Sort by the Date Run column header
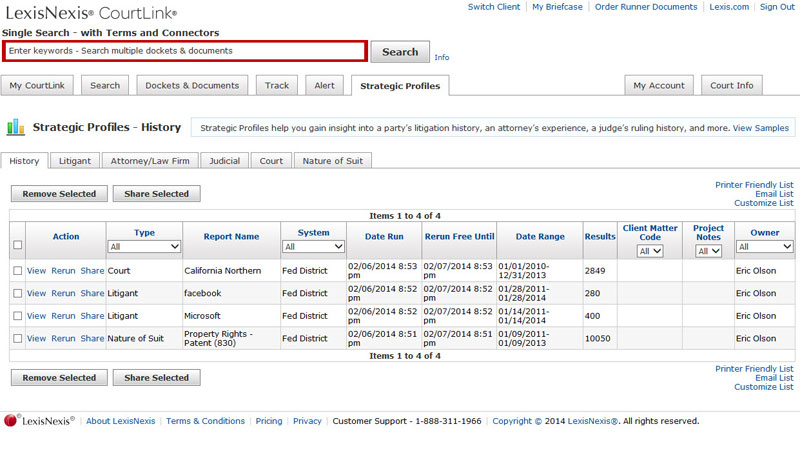 (x=383, y=237)
